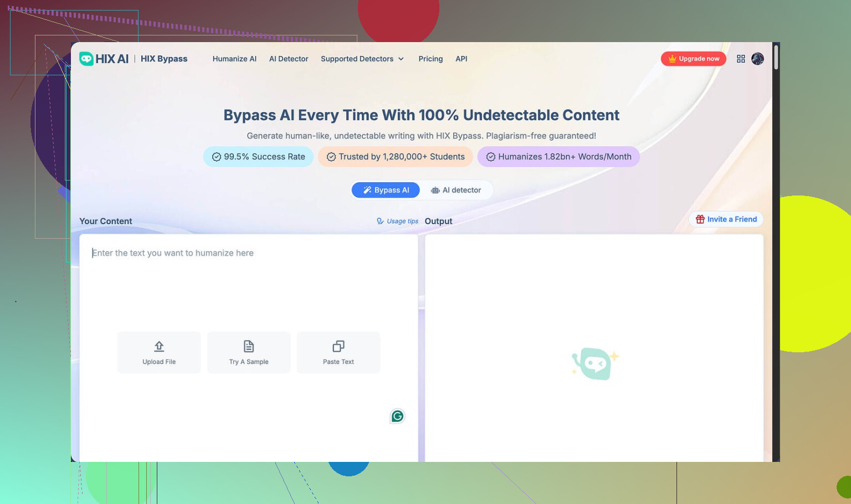The image size is (851, 504).
Task: Select the Try A Sample document icon
Action: click(249, 347)
